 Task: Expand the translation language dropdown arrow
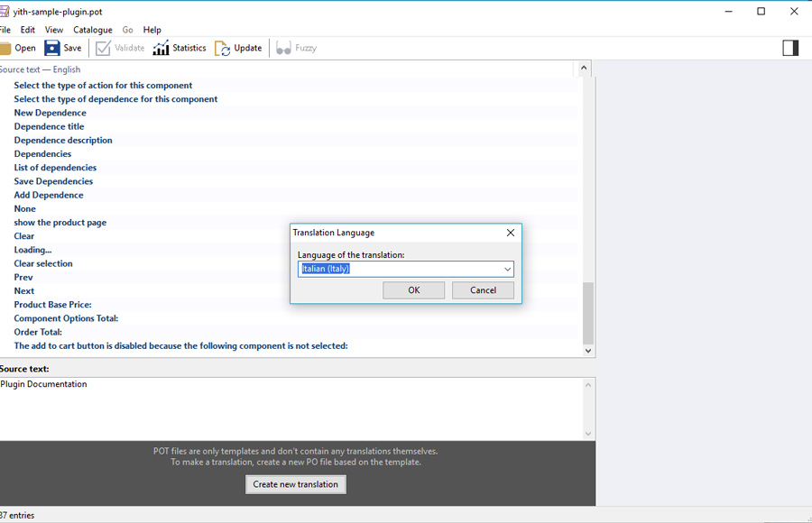point(507,269)
